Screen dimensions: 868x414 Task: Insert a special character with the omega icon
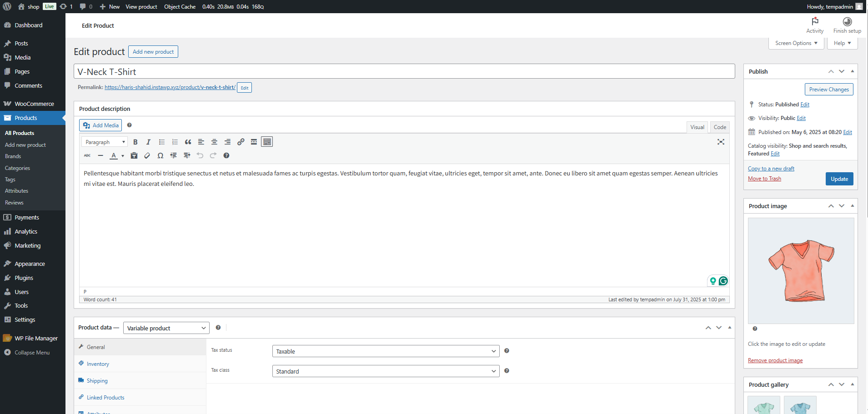[x=160, y=156]
